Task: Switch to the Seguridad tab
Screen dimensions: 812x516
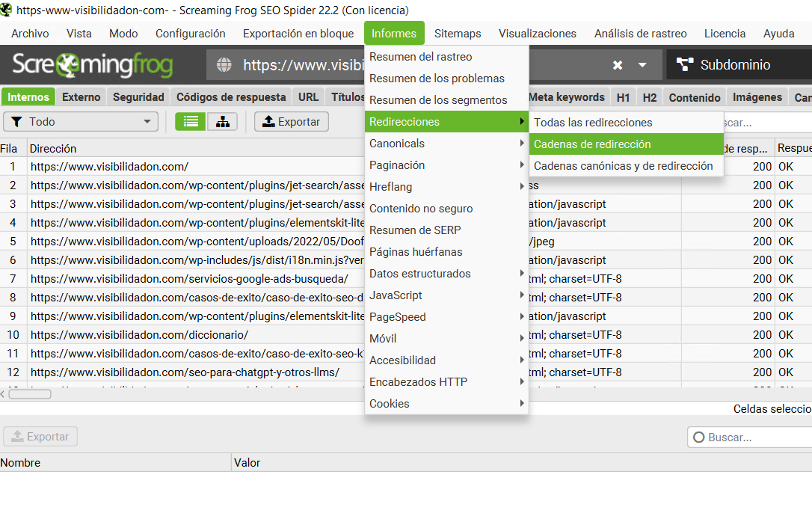Action: coord(138,97)
